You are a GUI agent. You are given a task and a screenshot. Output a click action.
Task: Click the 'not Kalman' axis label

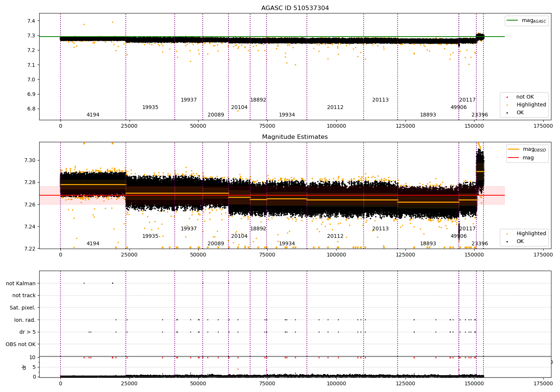tap(21, 283)
